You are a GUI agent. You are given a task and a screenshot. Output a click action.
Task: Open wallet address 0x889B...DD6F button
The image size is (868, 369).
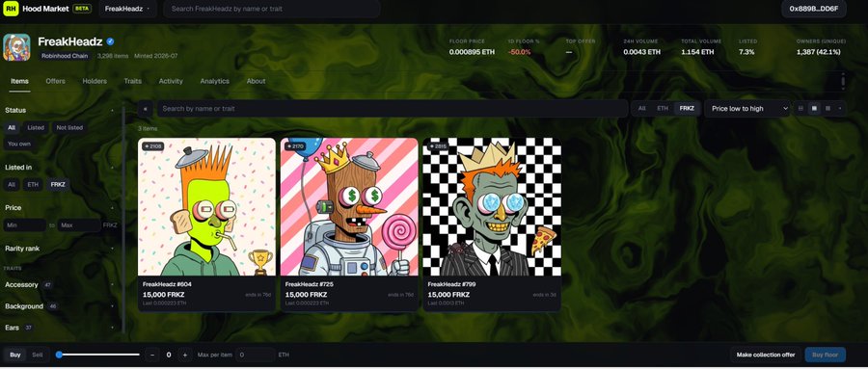pyautogui.click(x=814, y=9)
